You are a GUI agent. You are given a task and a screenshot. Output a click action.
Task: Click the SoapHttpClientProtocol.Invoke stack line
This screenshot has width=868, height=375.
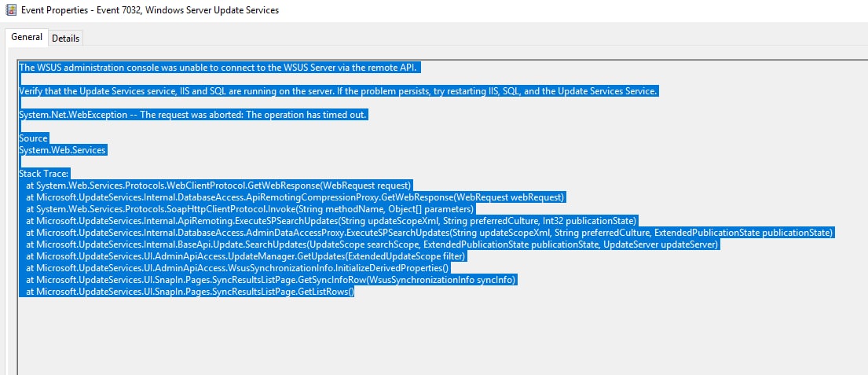(x=250, y=209)
